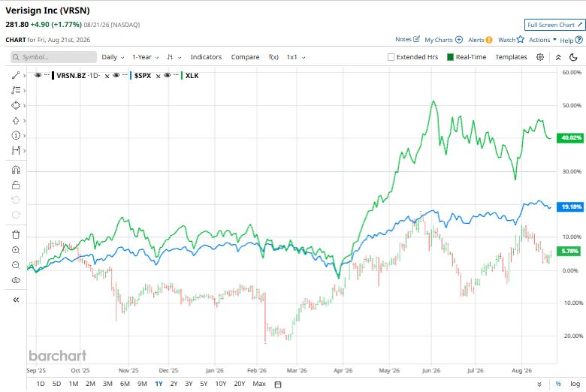Toggle visibility eye for $SPX series
586x392 pixels.
(x=116, y=75)
